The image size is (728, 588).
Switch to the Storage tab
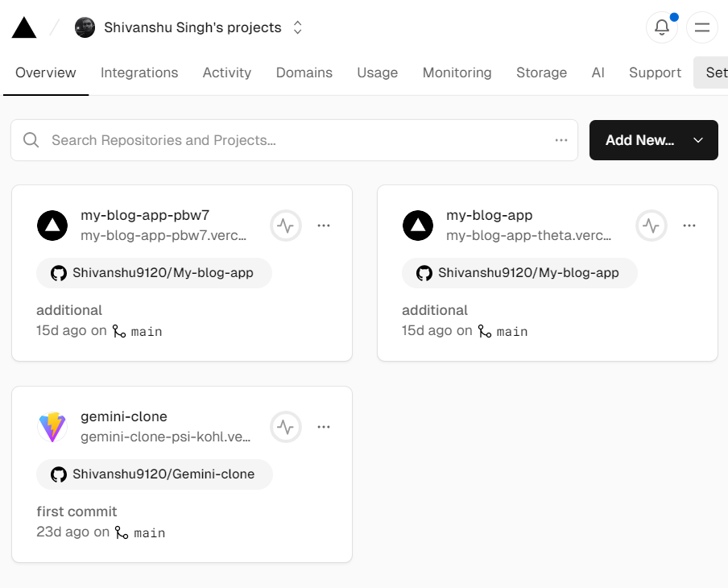point(541,72)
